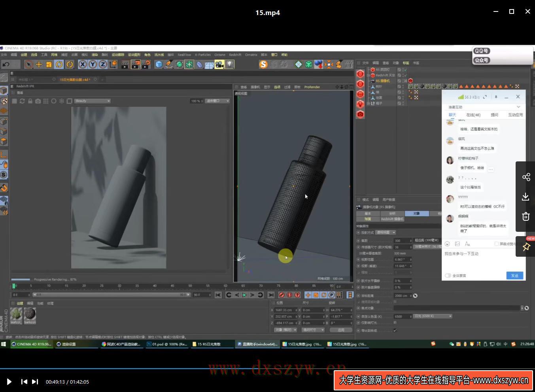Click Send button in chat window

[514, 275]
